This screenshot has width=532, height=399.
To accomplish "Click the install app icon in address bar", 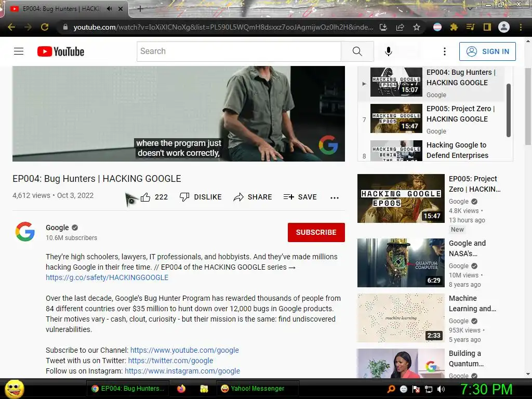I will (383, 27).
